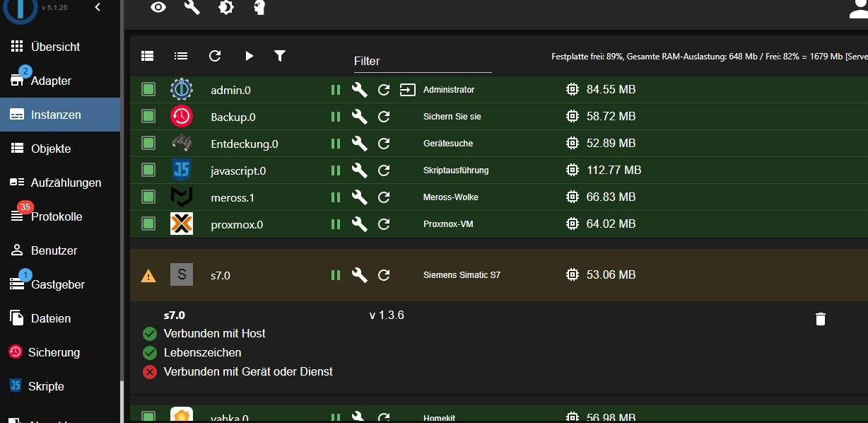
Task: Restart the javascript.0 instance
Action: point(384,170)
